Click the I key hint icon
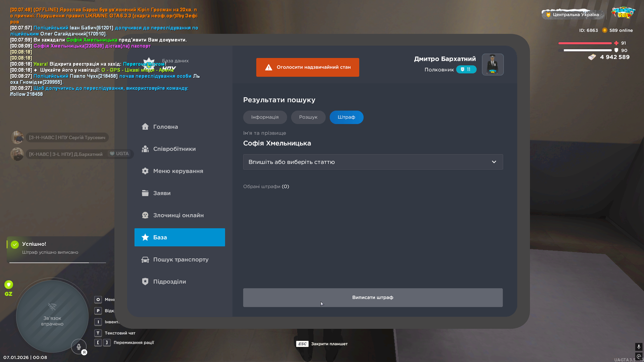Viewport: 644px width, 362px height. click(x=99, y=322)
